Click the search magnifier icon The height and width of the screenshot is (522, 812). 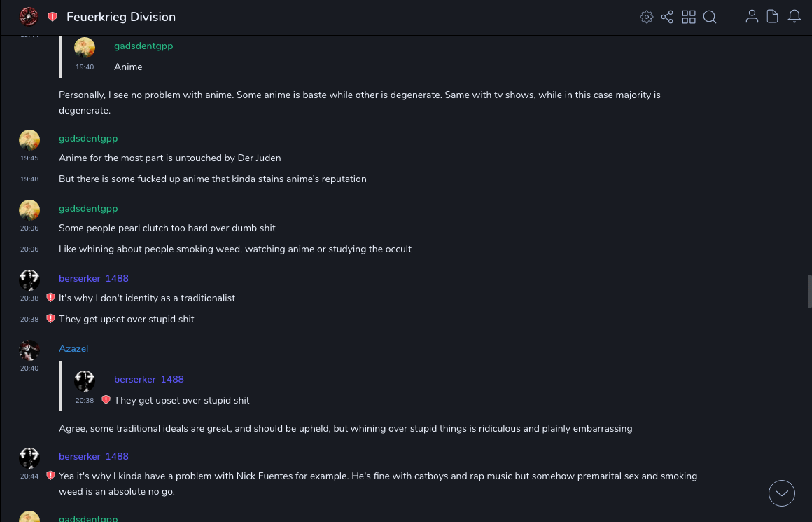[710, 17]
